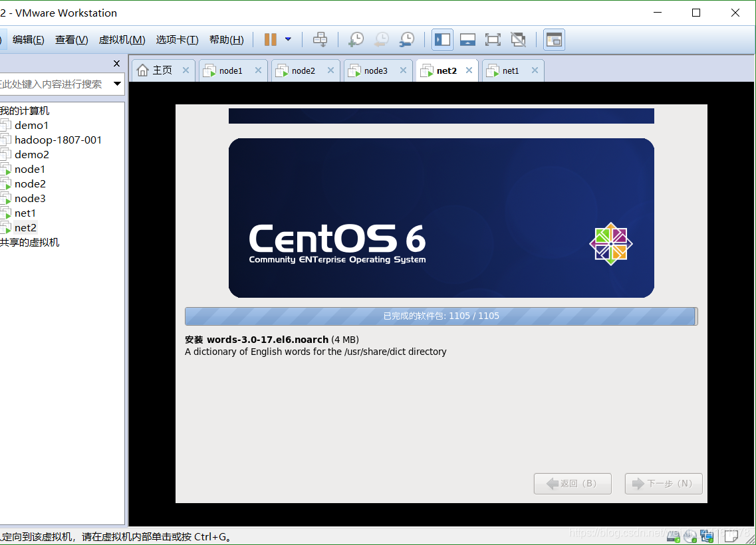Expand the library search dropdown arrow
Image resolution: width=756 pixels, height=545 pixels.
tap(117, 84)
